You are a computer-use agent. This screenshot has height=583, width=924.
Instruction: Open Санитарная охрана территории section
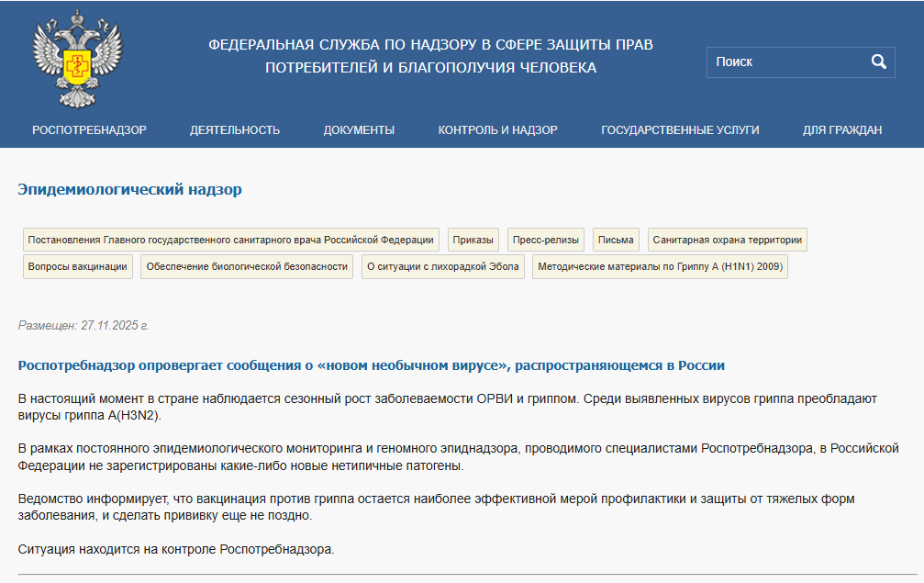pyautogui.click(x=727, y=241)
